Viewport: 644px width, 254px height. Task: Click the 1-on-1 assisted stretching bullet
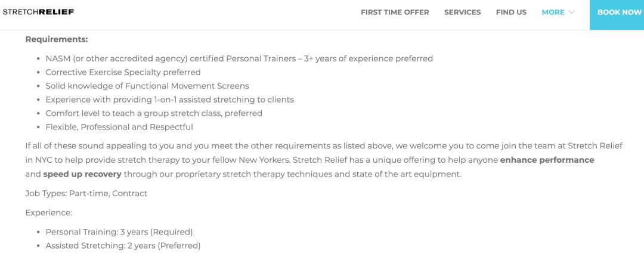coord(169,100)
